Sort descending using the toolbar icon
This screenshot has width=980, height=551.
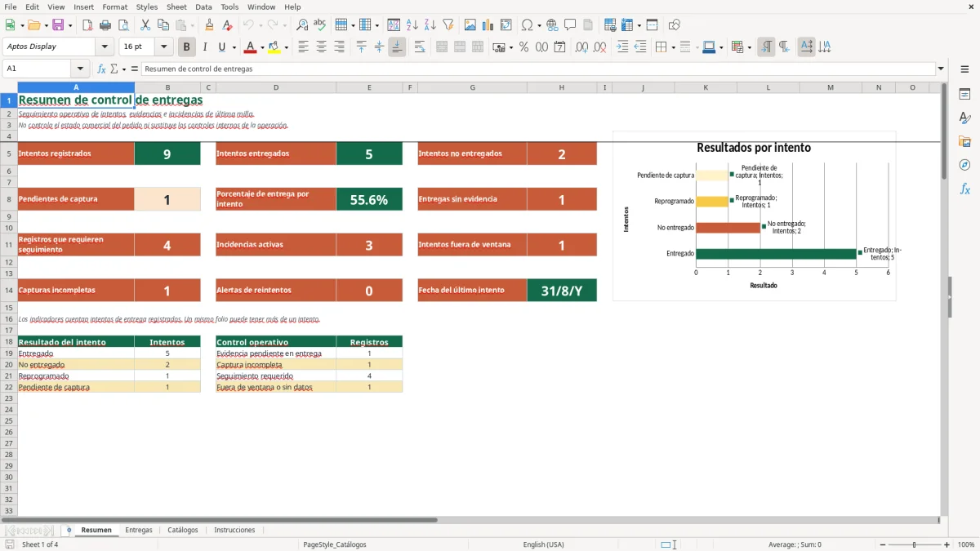coord(430,25)
